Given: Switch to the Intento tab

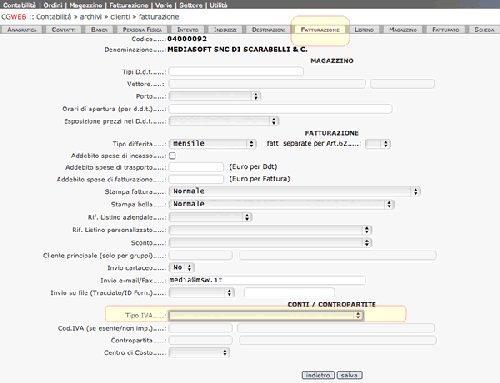Looking at the screenshot, I should coord(188,30).
